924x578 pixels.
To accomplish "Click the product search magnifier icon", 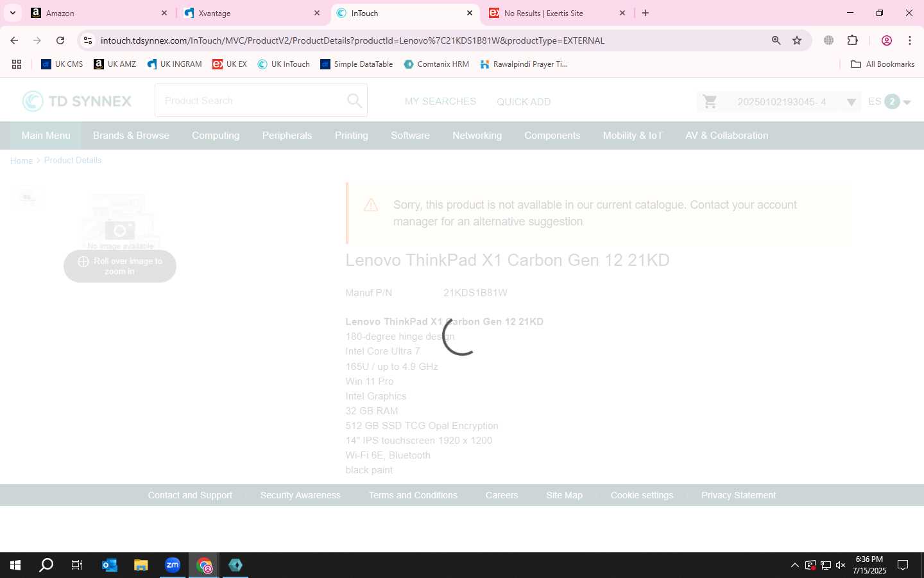I will coord(354,101).
